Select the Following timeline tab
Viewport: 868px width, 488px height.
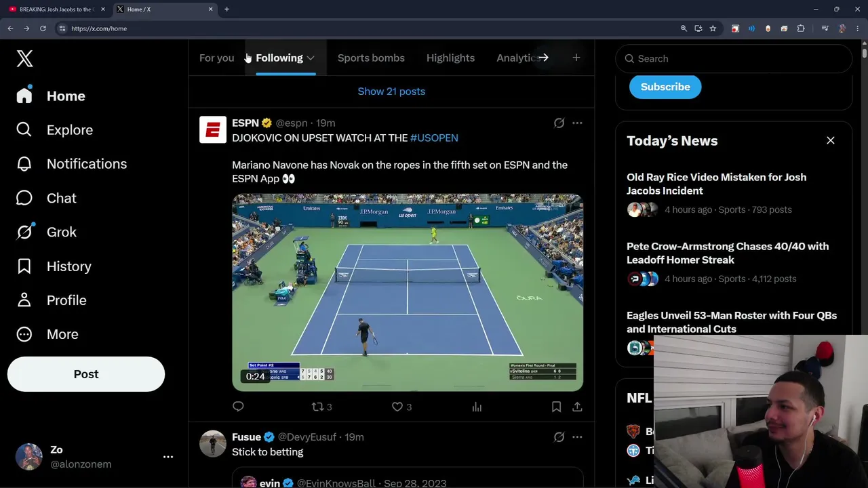click(x=279, y=58)
